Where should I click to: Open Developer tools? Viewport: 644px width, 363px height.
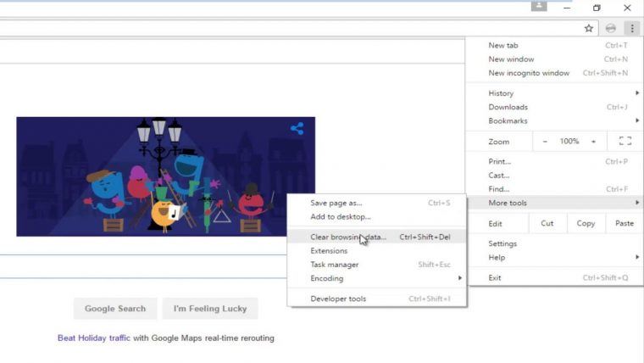377,299
